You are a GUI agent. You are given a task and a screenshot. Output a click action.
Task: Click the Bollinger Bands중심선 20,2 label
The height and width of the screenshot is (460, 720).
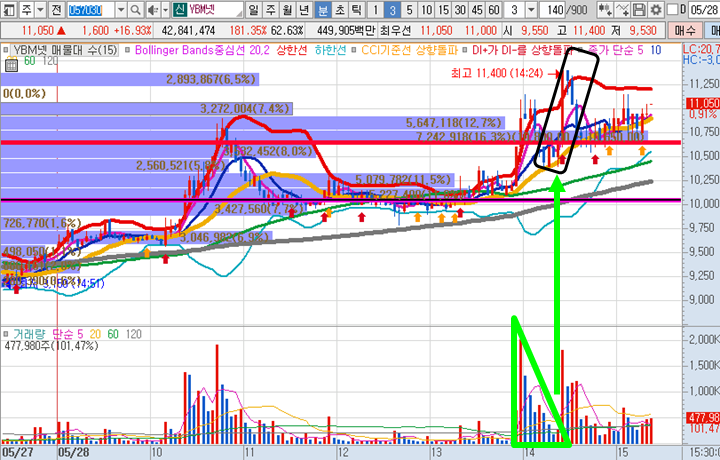point(202,50)
